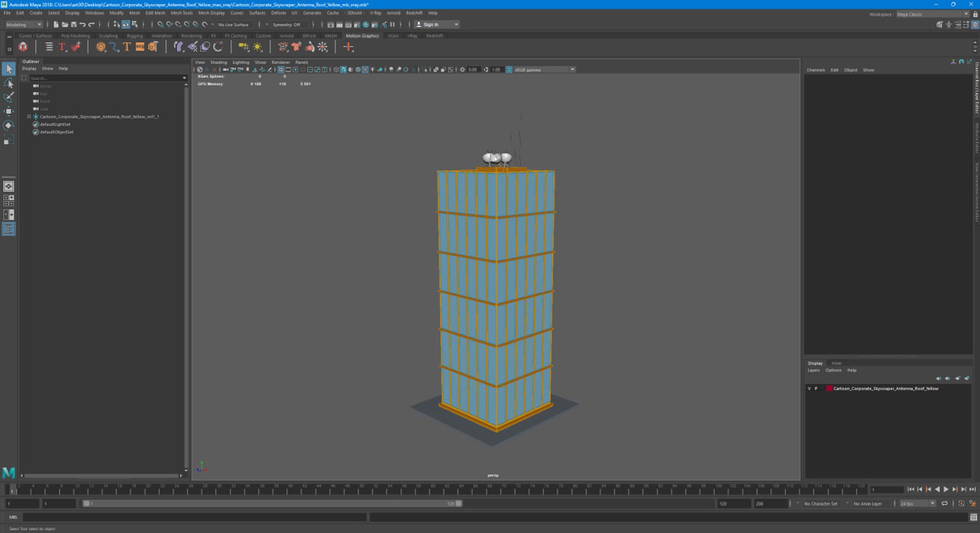Open a scene with the folder icon
This screenshot has width=980, height=533.
(65, 25)
